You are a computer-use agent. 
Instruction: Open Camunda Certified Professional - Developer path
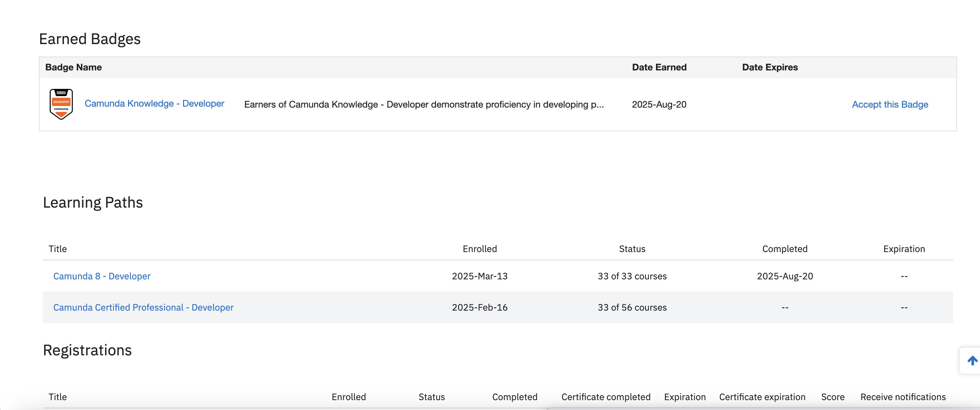coord(143,307)
